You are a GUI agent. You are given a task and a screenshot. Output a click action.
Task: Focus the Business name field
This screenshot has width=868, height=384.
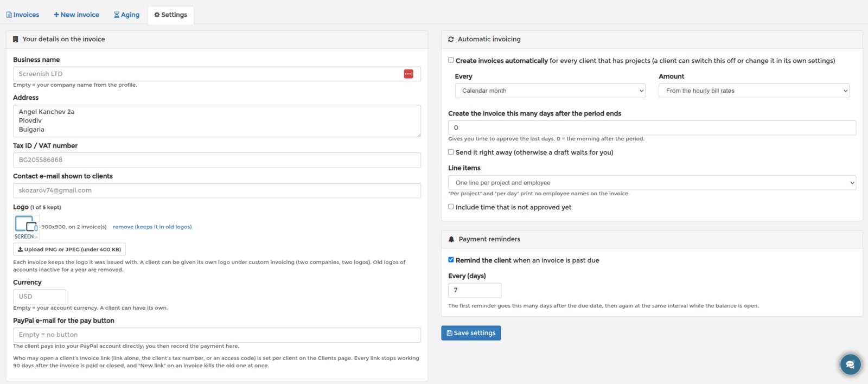217,74
